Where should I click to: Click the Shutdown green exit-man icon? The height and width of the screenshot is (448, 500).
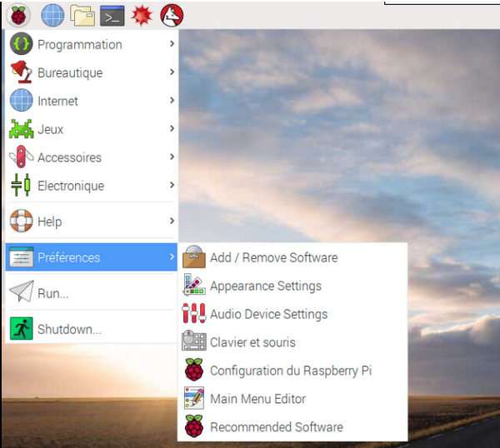(x=22, y=329)
